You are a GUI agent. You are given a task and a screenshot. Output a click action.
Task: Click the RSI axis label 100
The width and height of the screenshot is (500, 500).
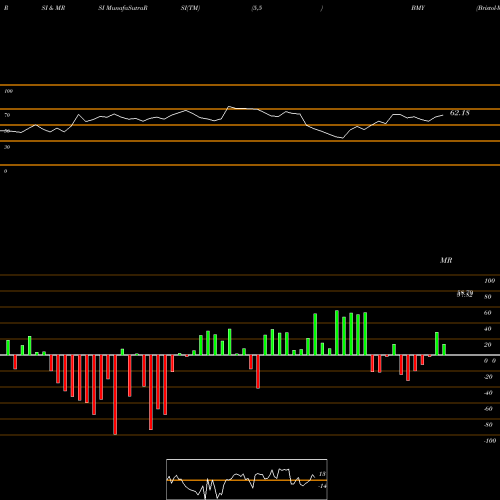(9, 91)
